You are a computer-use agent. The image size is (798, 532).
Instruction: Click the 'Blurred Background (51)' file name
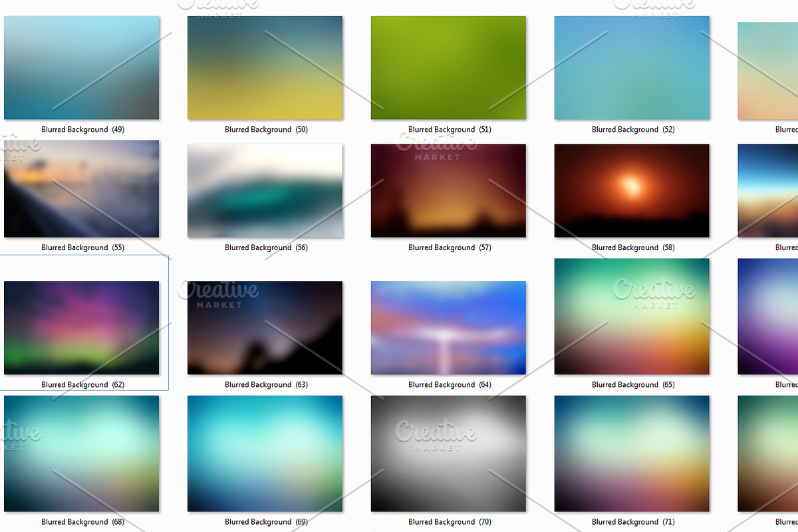tap(450, 130)
